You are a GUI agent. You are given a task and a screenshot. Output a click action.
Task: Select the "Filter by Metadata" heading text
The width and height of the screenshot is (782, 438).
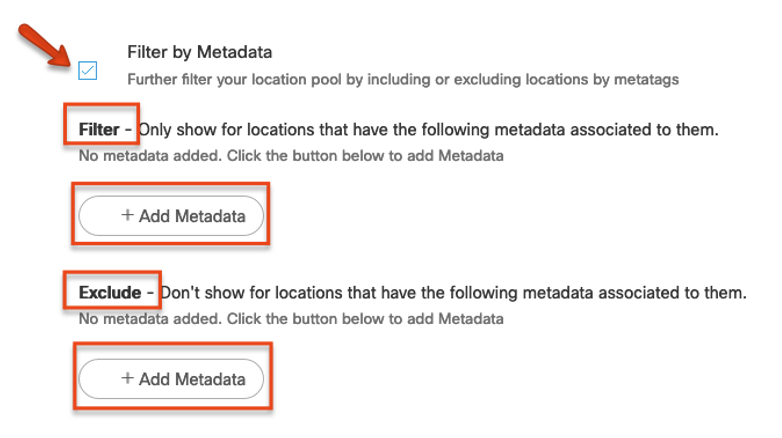[200, 52]
